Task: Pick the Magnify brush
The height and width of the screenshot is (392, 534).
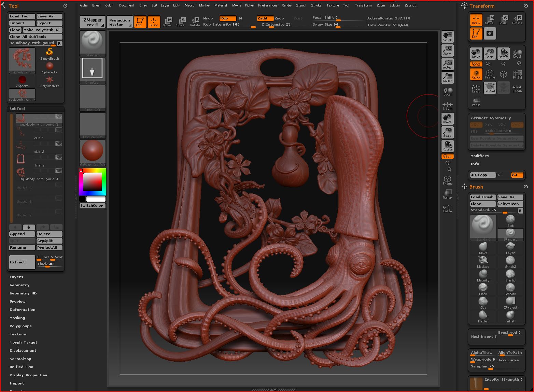Action: 483,274
